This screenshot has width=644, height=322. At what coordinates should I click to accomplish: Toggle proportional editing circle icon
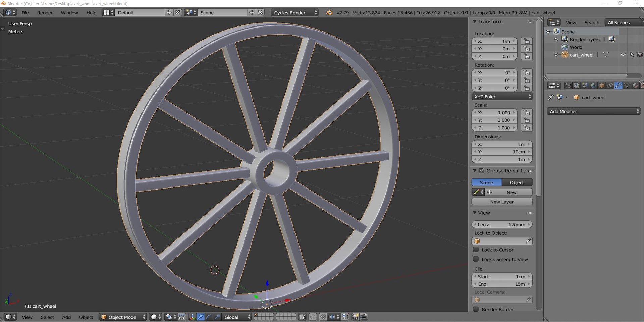[313, 317]
